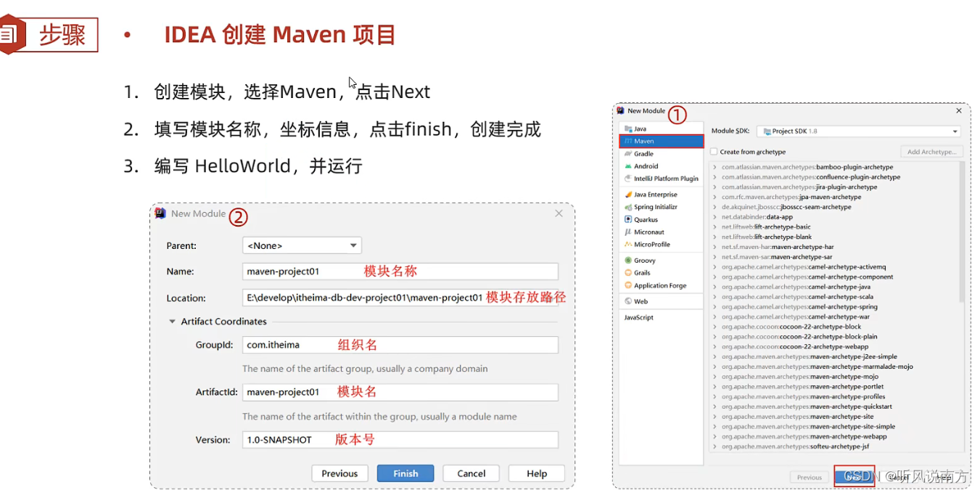The height and width of the screenshot is (490, 980).
Task: Select the Spring Initializr icon
Action: tap(628, 207)
